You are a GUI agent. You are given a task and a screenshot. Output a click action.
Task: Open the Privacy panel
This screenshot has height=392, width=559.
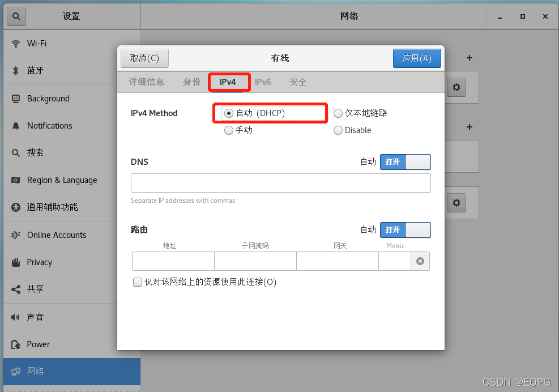[x=71, y=262]
